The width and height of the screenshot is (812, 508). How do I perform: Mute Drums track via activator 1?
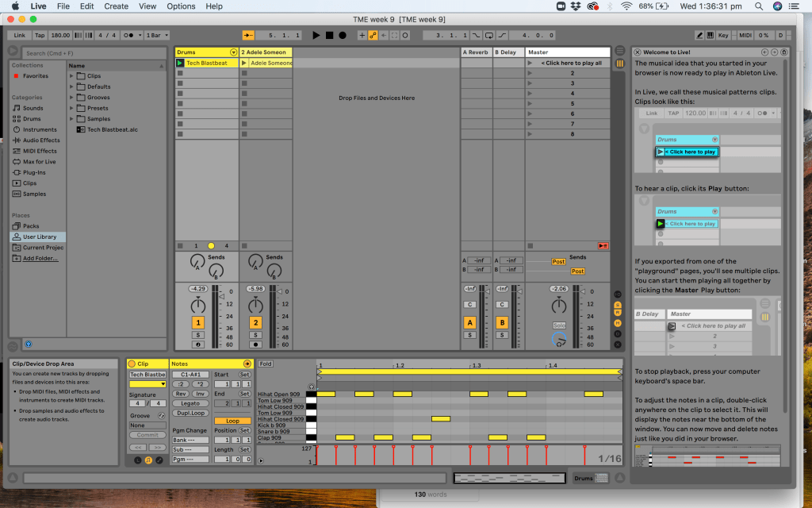point(198,323)
